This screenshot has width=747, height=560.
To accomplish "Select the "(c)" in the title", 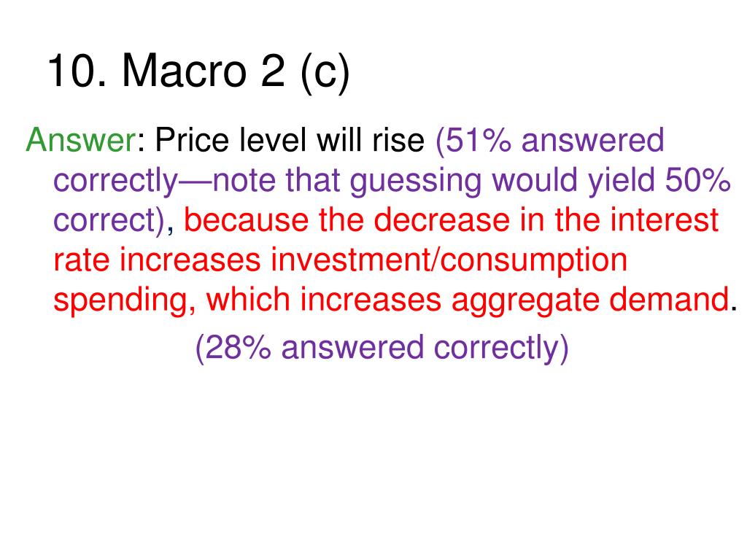I will [325, 73].
